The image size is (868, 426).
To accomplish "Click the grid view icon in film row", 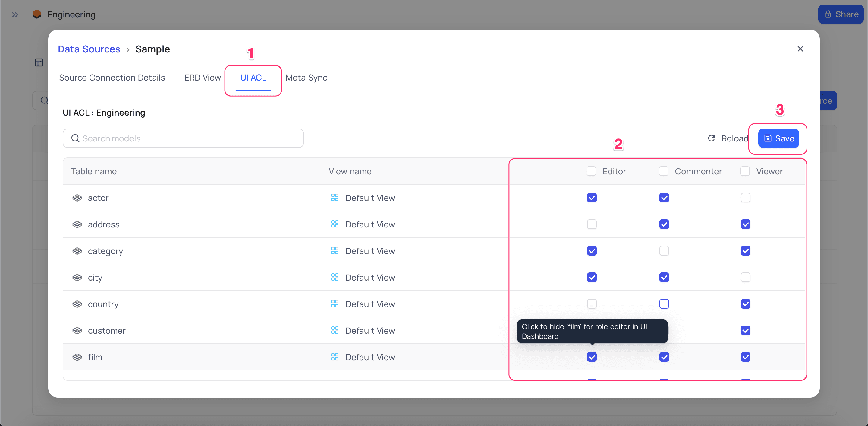I will pos(335,357).
